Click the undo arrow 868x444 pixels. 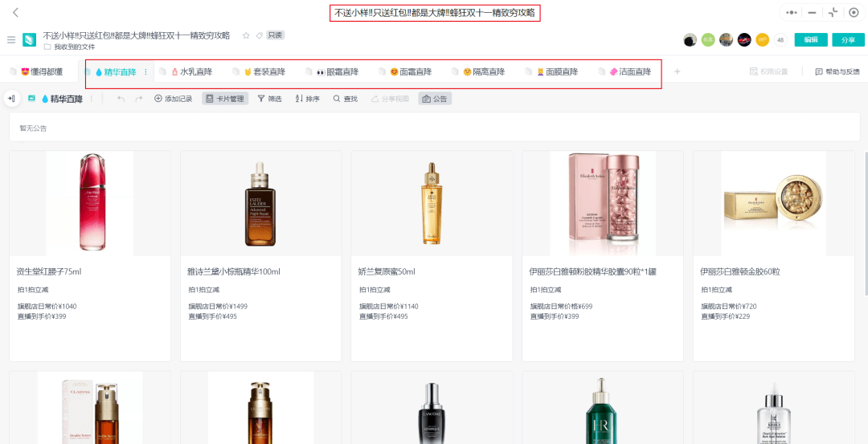tap(121, 99)
